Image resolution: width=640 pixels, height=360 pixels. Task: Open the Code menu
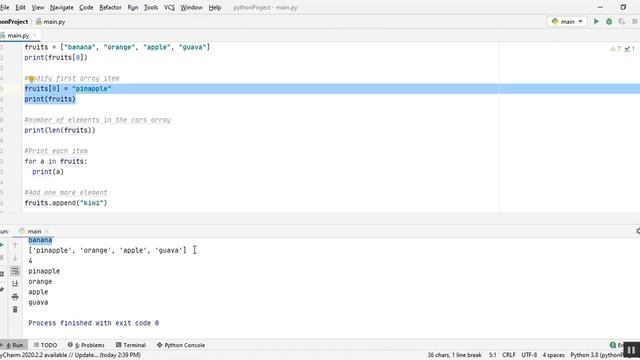click(x=86, y=7)
